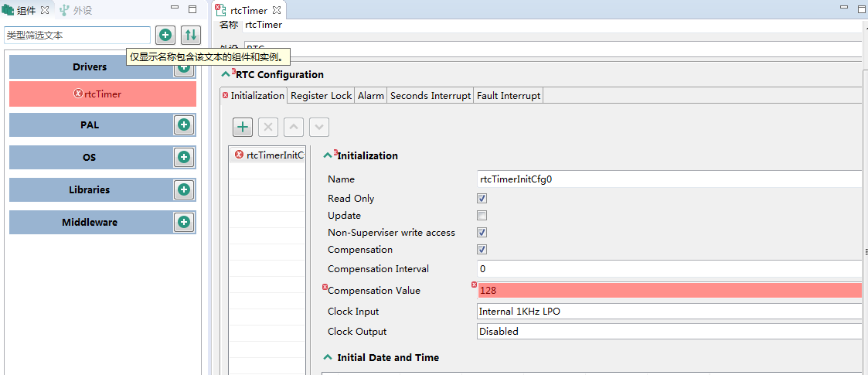Image resolution: width=868 pixels, height=375 pixels.
Task: Collapse the Initial Date and Time section
Action: tap(328, 358)
